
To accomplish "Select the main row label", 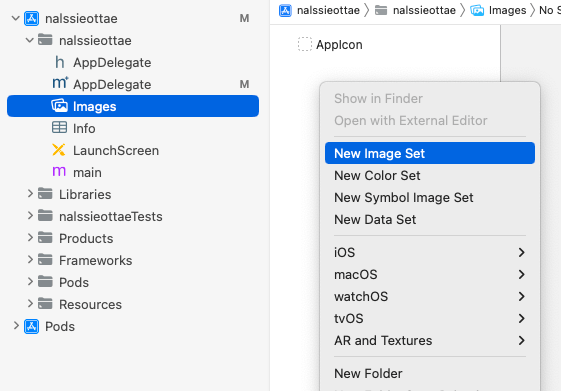I will click(87, 172).
